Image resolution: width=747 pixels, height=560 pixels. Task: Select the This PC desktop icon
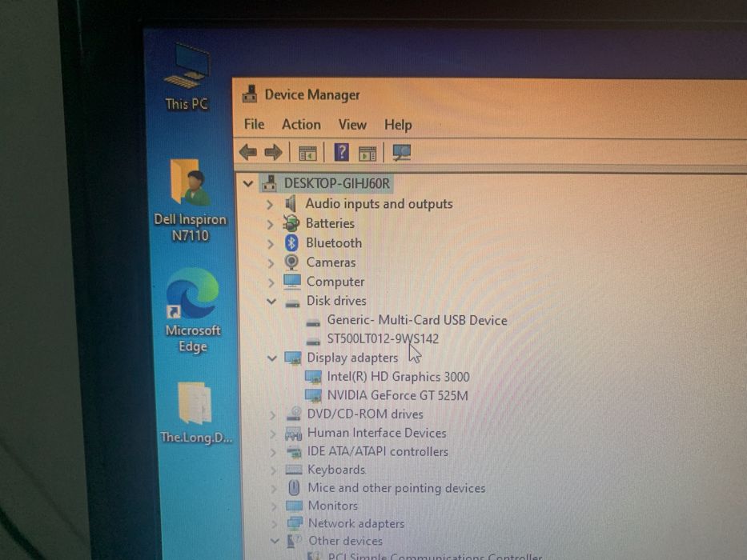tap(187, 77)
